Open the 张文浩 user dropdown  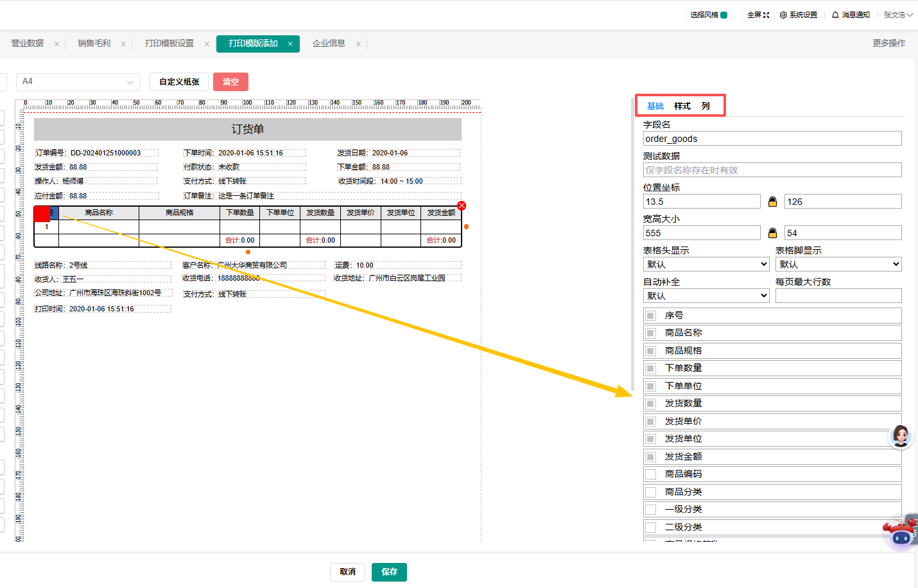(898, 15)
